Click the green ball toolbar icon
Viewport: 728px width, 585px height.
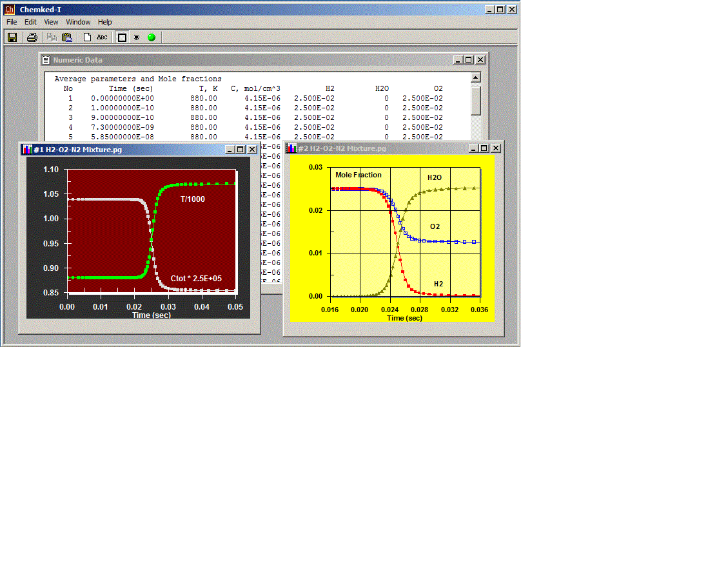(x=152, y=37)
